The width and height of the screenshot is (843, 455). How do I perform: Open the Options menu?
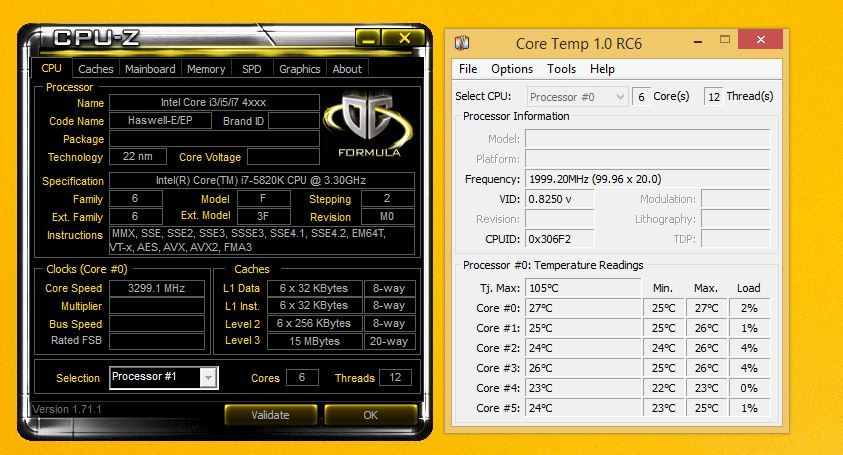(x=512, y=69)
